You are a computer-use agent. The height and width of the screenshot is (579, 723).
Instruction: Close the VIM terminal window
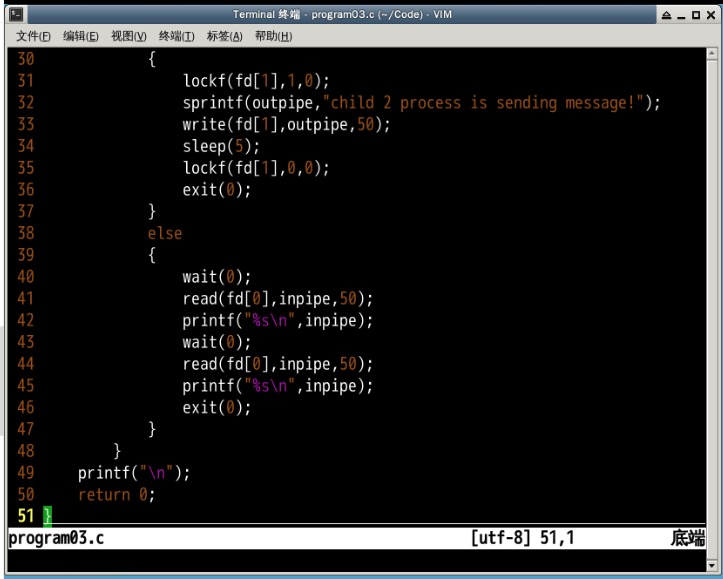coord(712,14)
